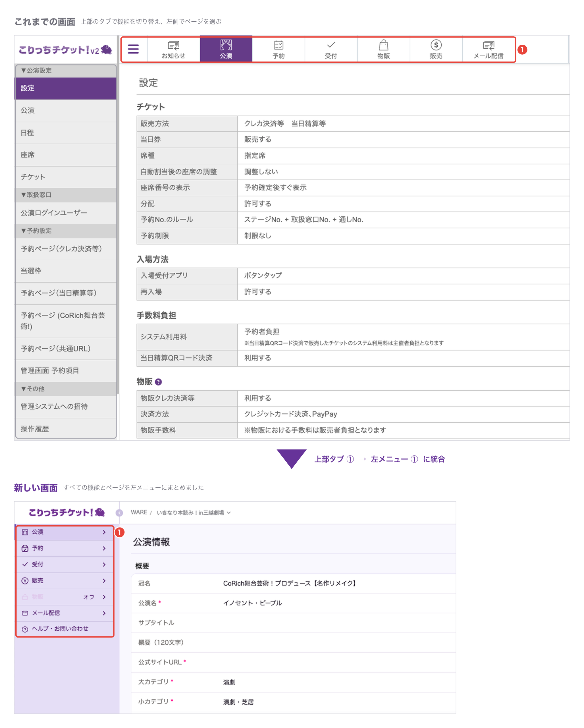Click the new こりっちチケット! logo

pos(66,512)
